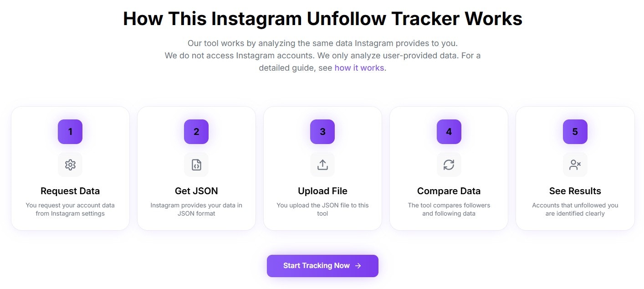Click the step 4 number badge
Screen dimensions: 644x289
click(x=449, y=132)
